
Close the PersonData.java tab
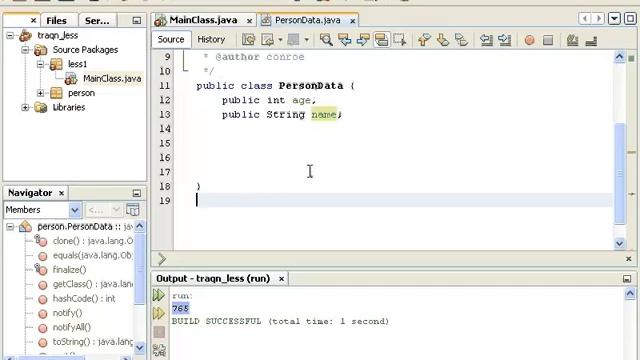click(x=352, y=20)
